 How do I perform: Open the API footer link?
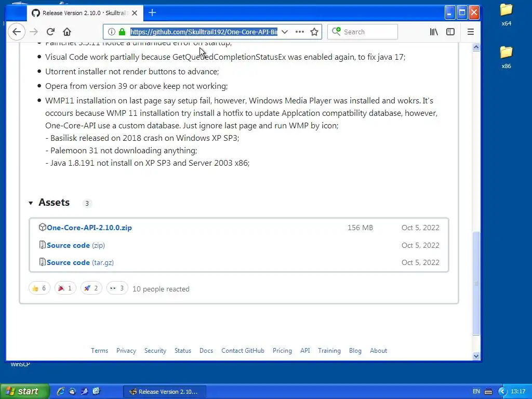tap(305, 351)
